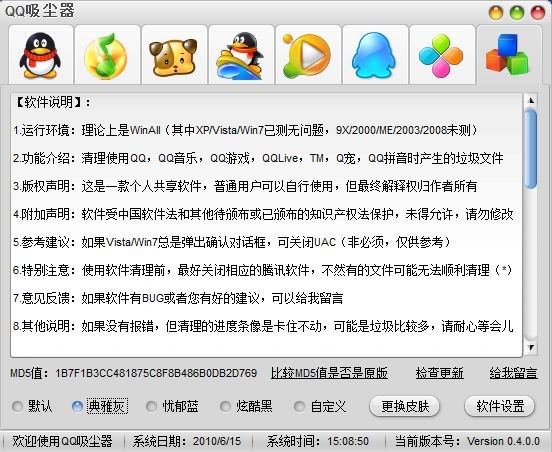Click the line 8.其他说明 text

click(263, 326)
